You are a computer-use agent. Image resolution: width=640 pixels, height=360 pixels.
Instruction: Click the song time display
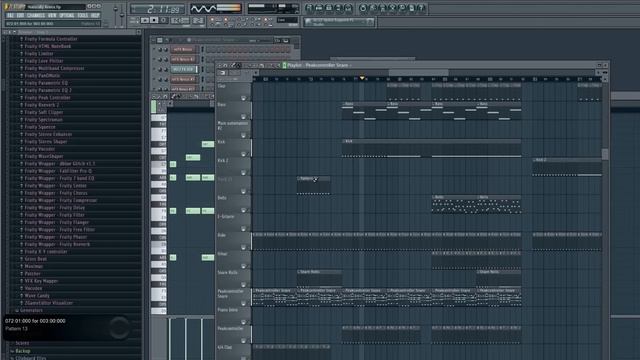(x=157, y=9)
